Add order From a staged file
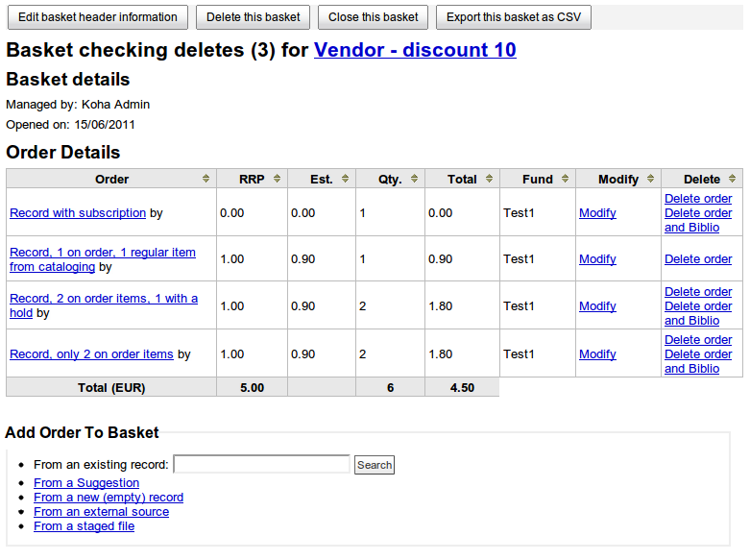 84,526
